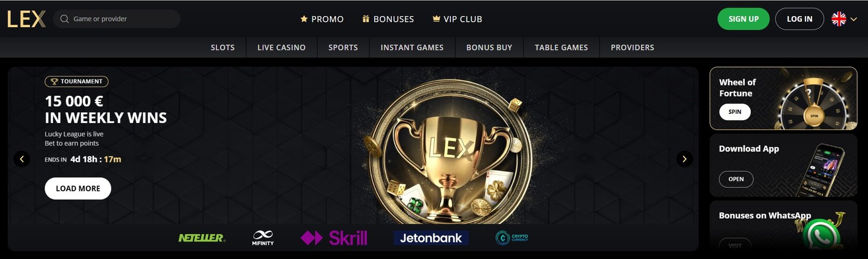Open the language flag dropdown
This screenshot has height=259, width=868.
(x=844, y=19)
